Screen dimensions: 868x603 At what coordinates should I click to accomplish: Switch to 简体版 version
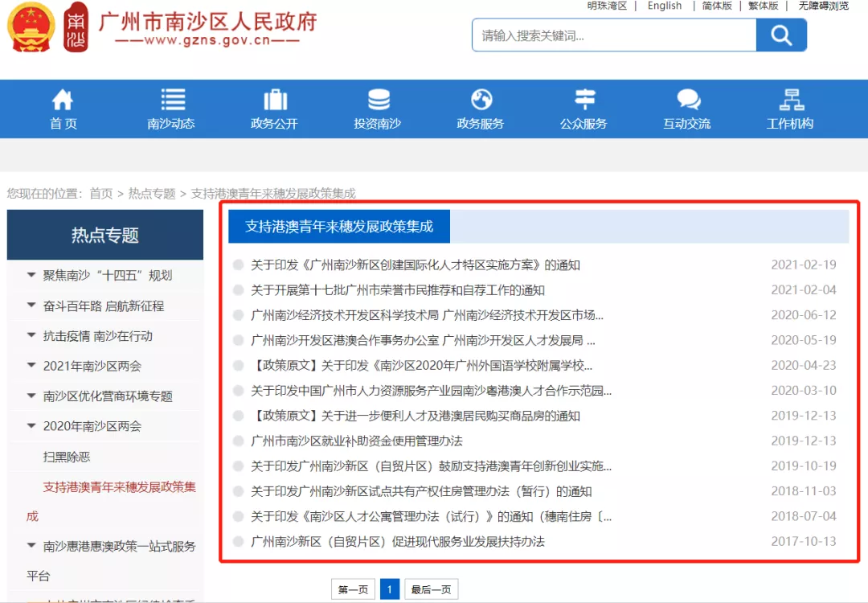tap(717, 6)
